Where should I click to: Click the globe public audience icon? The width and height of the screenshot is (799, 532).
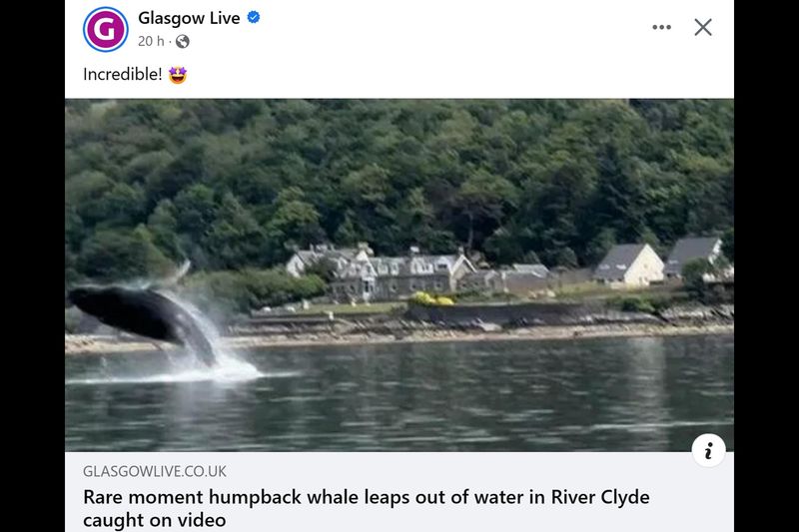(183, 42)
